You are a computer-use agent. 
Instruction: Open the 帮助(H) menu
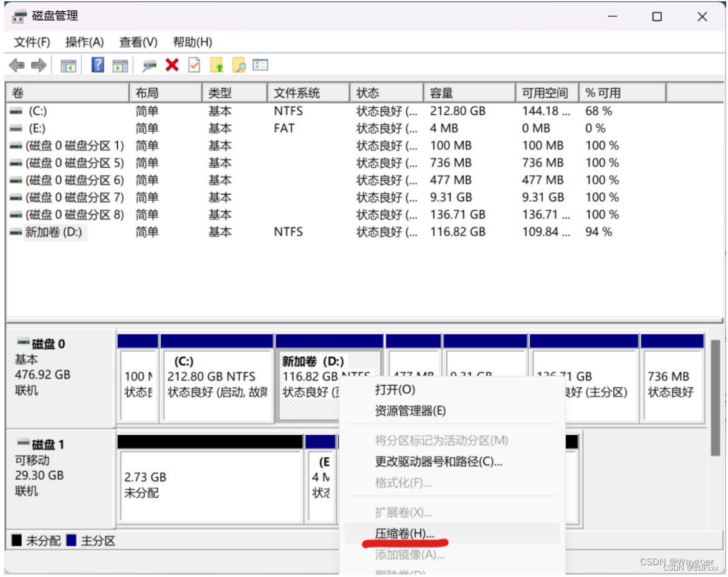(x=193, y=42)
